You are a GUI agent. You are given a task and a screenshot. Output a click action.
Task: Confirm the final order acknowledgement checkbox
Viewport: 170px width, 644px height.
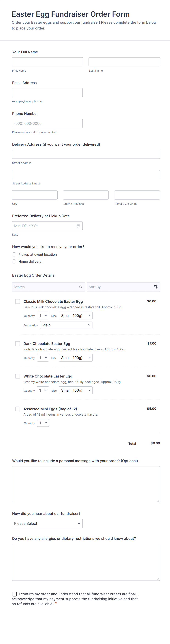pyautogui.click(x=14, y=594)
